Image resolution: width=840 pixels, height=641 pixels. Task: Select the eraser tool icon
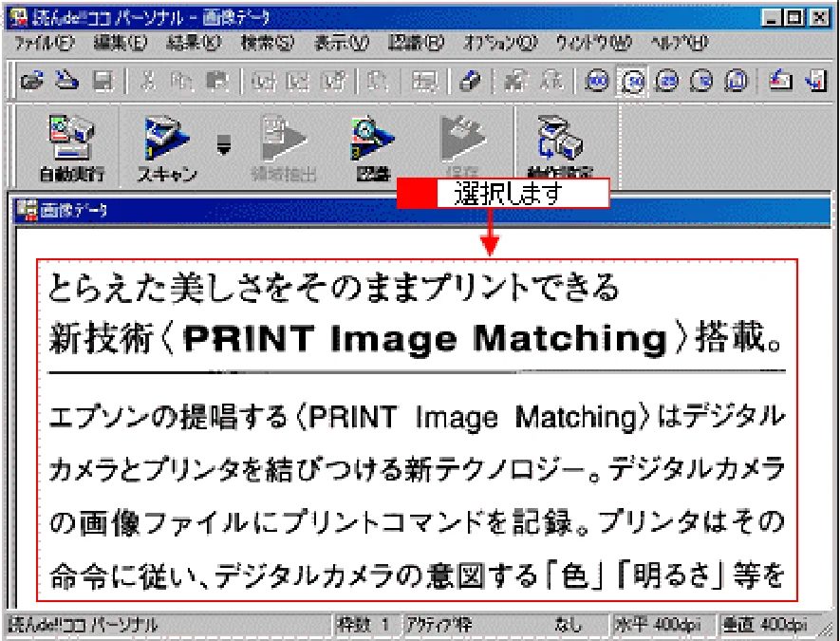click(471, 81)
